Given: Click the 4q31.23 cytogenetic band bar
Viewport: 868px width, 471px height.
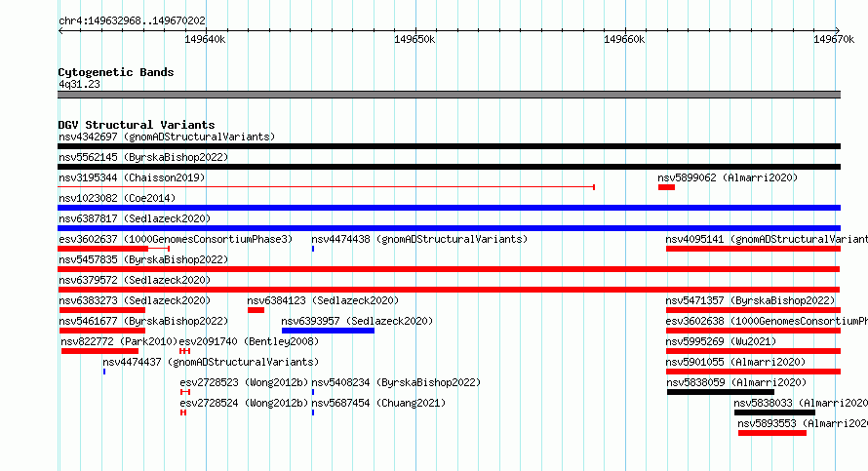Looking at the screenshot, I should click(x=449, y=95).
